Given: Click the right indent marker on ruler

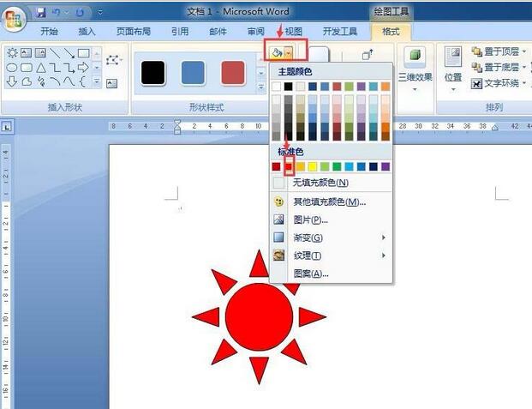Looking at the screenshot, I should [495, 128].
